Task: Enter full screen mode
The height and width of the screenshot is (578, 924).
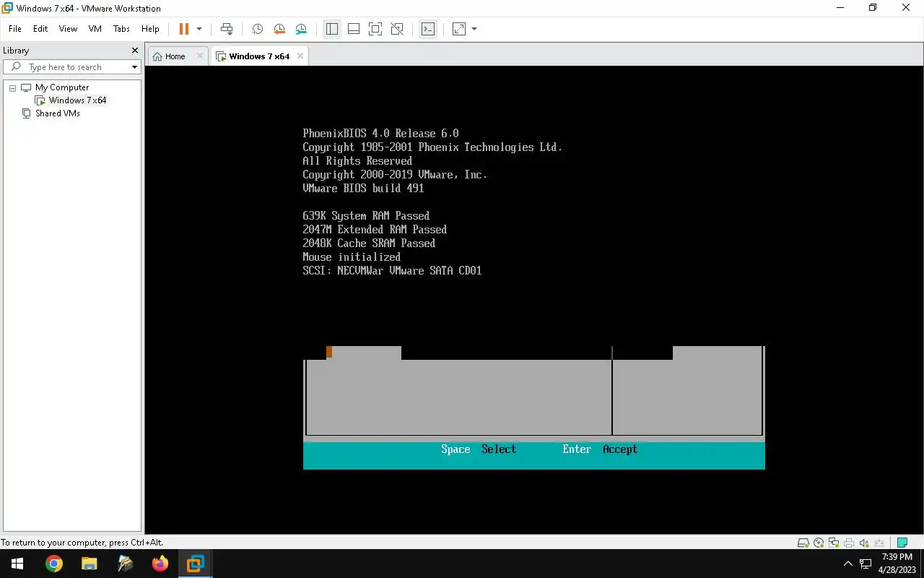Action: click(375, 29)
